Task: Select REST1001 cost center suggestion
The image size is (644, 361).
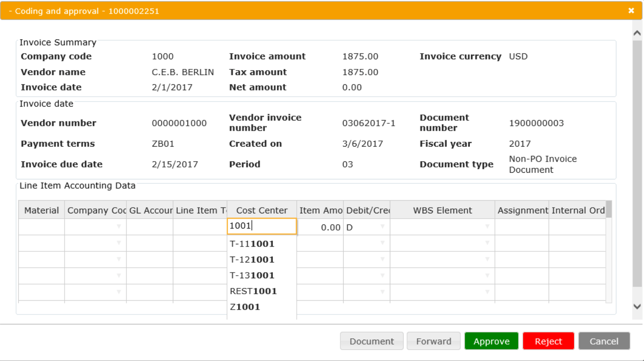Action: 253,291
